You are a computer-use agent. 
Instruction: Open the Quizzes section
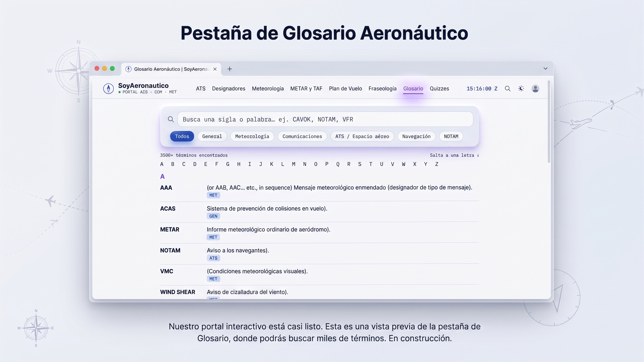[439, 88]
